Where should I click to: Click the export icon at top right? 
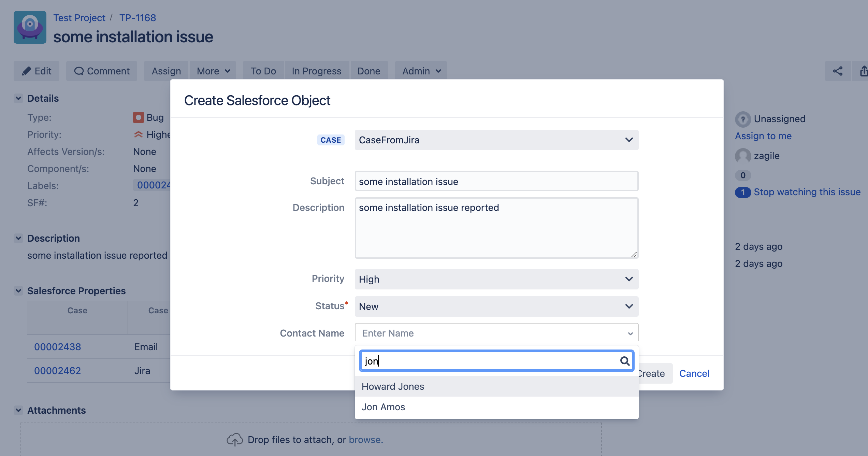tap(863, 71)
